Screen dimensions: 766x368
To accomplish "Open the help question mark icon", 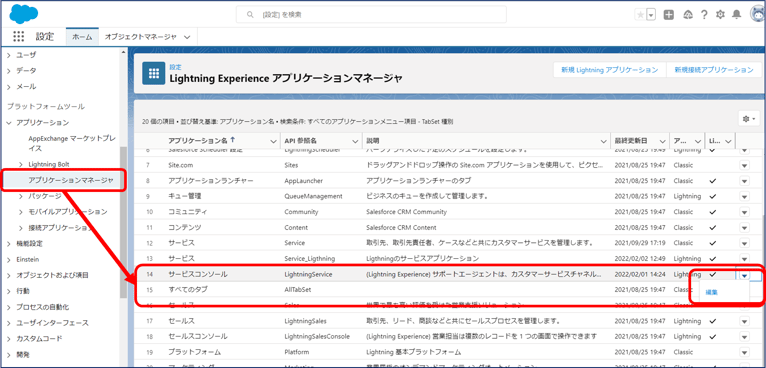I will 704,15.
